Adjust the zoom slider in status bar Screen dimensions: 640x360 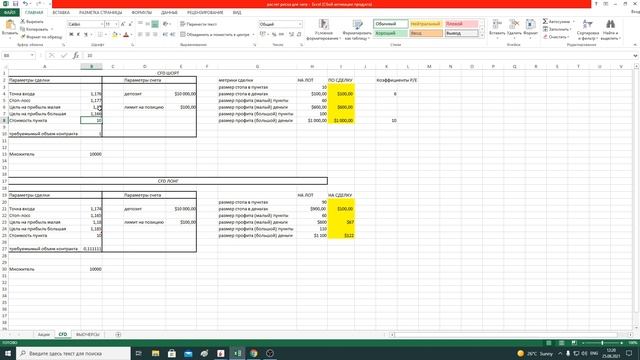pos(602,343)
